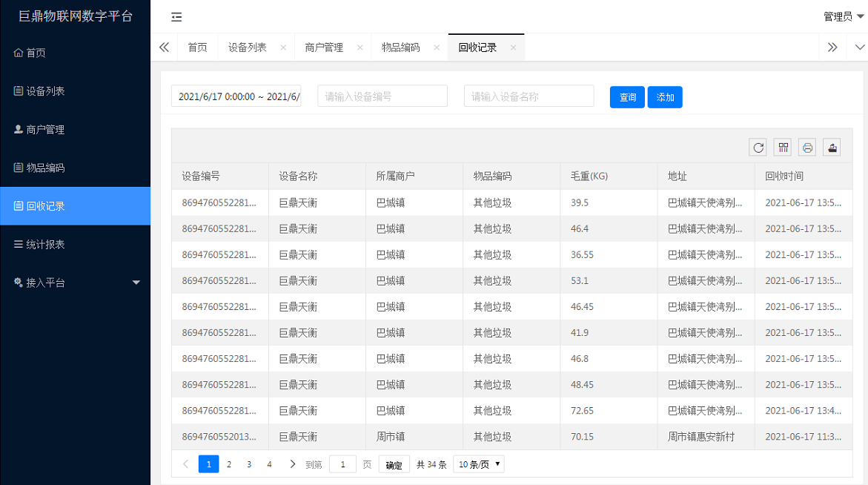Focus the 请输入设备名称 input field

529,96
